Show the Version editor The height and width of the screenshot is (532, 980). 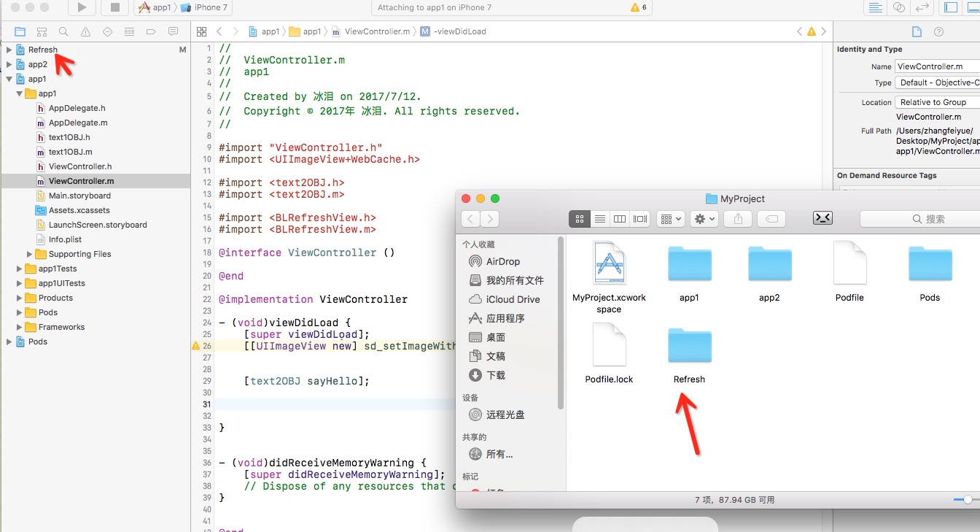pos(922,7)
